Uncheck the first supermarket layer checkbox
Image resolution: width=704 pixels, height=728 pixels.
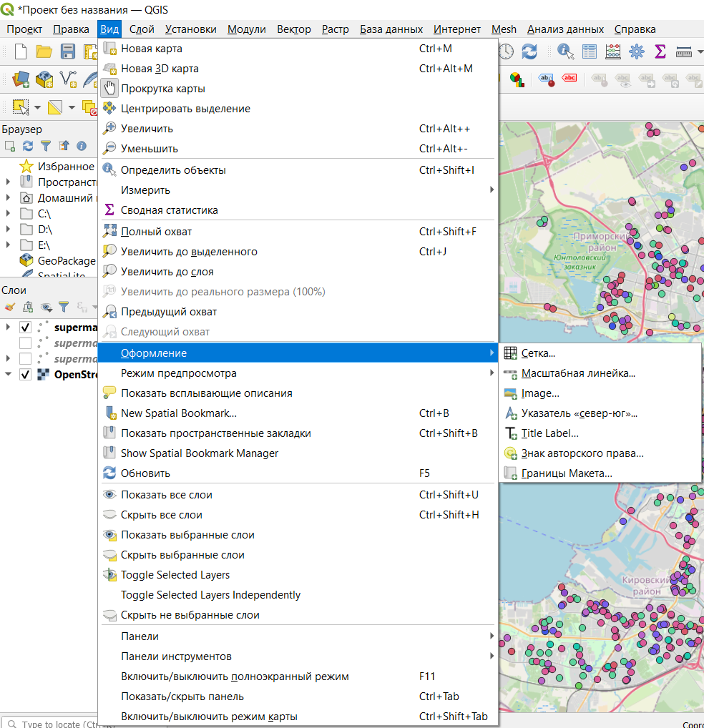(26, 328)
